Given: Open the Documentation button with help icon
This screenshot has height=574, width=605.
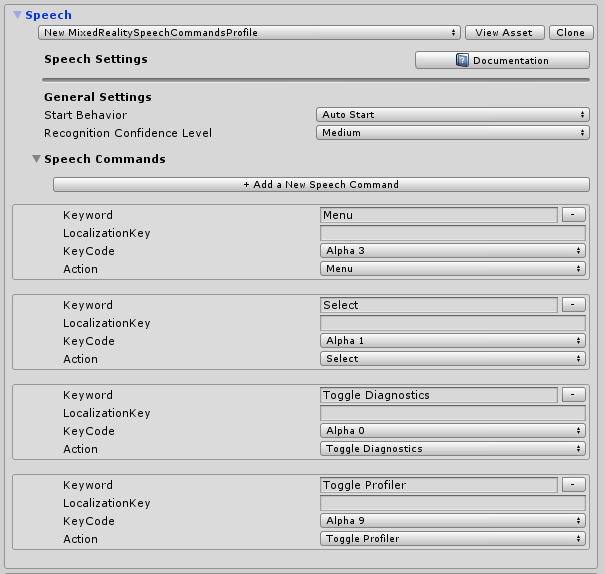Looking at the screenshot, I should 502,60.
